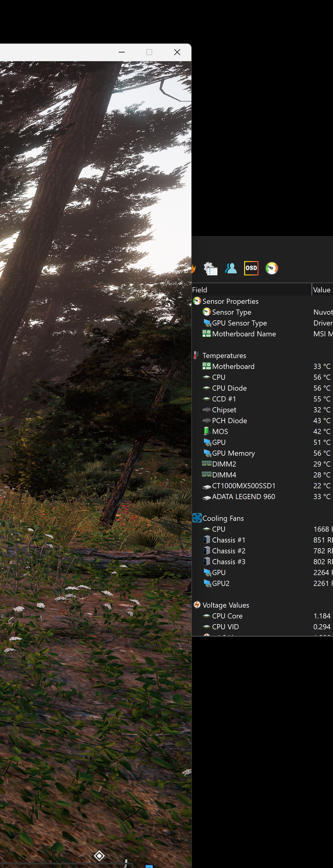
Task: Open the gauge SensorPanel toolbar icon
Action: pos(272,269)
